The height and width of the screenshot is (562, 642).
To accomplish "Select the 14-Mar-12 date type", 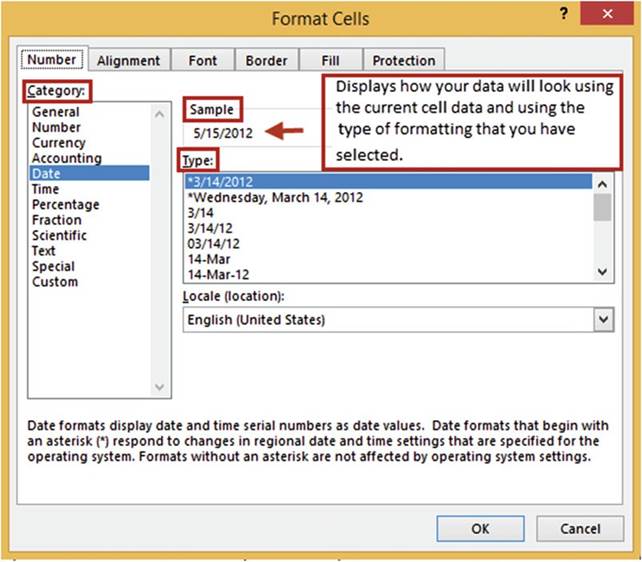I will click(217, 273).
